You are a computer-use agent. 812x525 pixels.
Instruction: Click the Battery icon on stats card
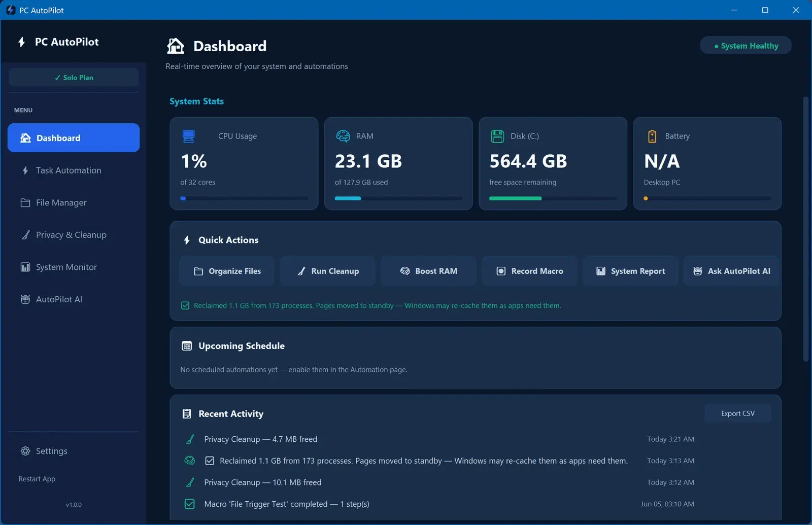click(652, 136)
